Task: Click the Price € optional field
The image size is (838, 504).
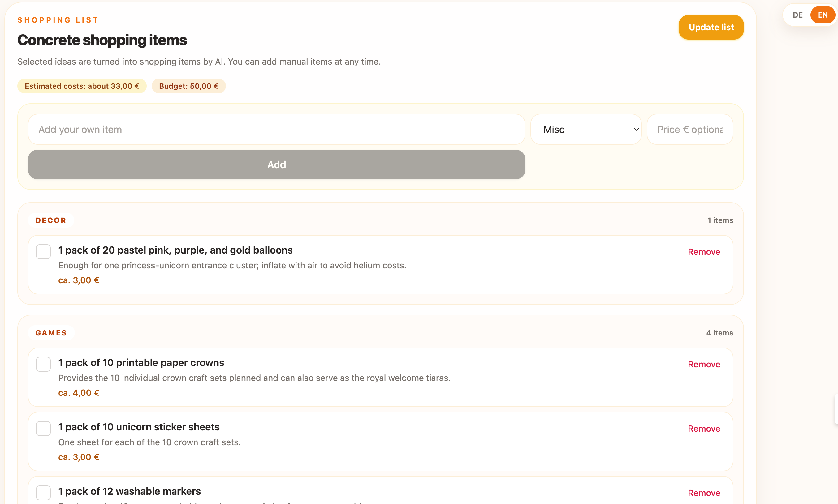Action: click(x=690, y=129)
